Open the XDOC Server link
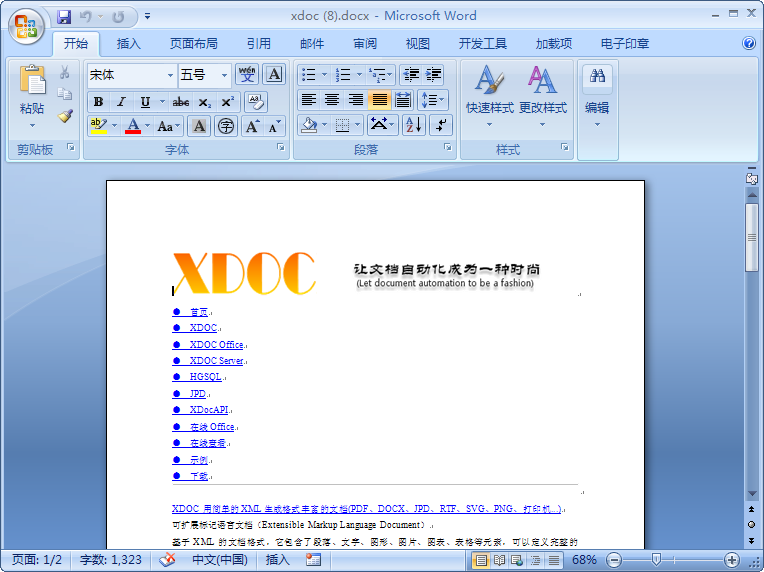764x572 pixels. [x=216, y=361]
